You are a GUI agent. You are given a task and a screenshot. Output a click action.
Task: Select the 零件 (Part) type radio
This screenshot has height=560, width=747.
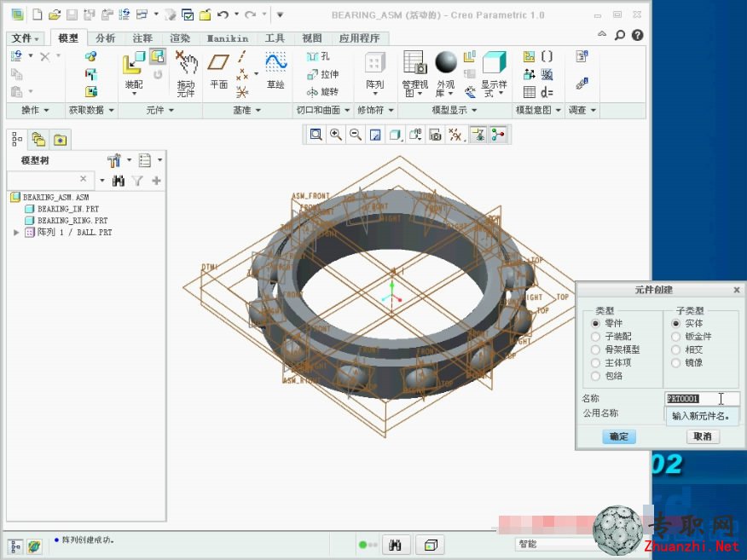tap(595, 323)
